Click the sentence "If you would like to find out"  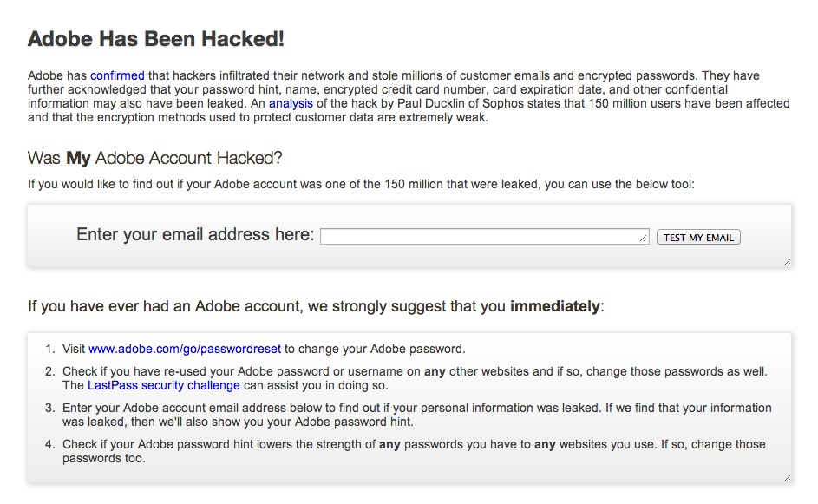click(x=361, y=184)
